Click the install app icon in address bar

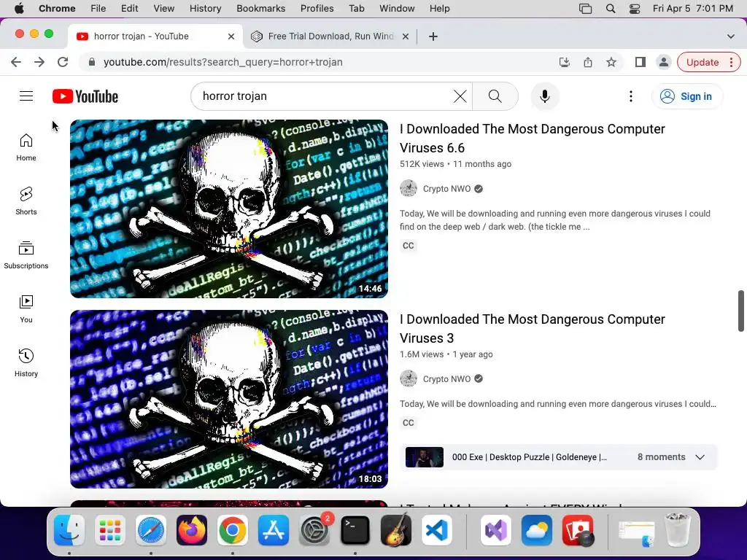565,62
